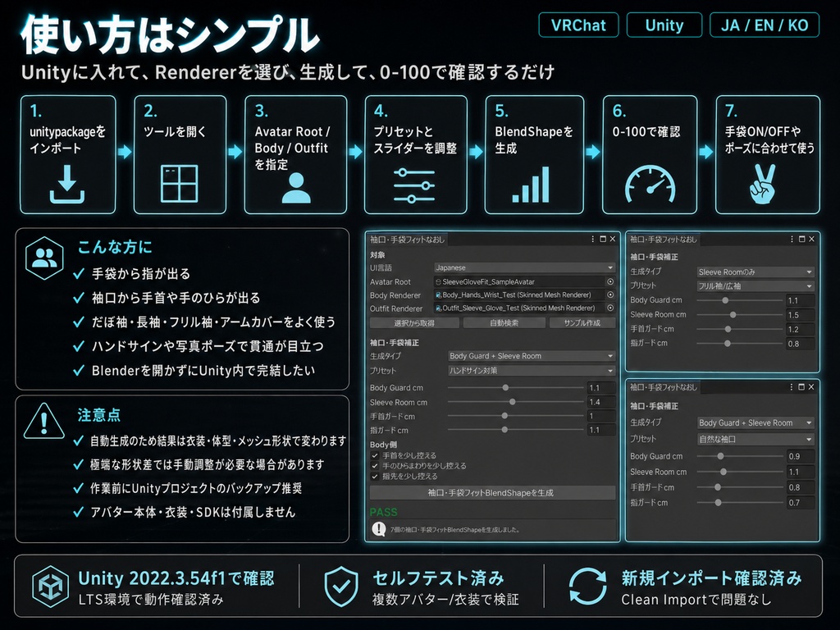Click the 7個の袖口・手袋フィットBlendShapeを生成しました message
The width and height of the screenshot is (840, 630).
point(454,530)
